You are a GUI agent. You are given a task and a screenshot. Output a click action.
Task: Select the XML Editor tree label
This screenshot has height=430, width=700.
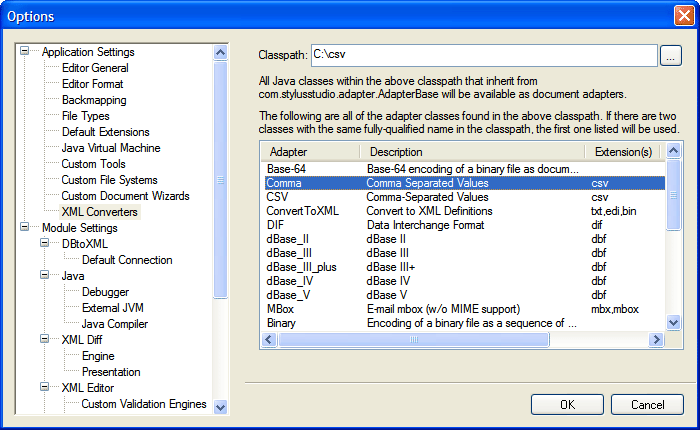click(x=88, y=388)
